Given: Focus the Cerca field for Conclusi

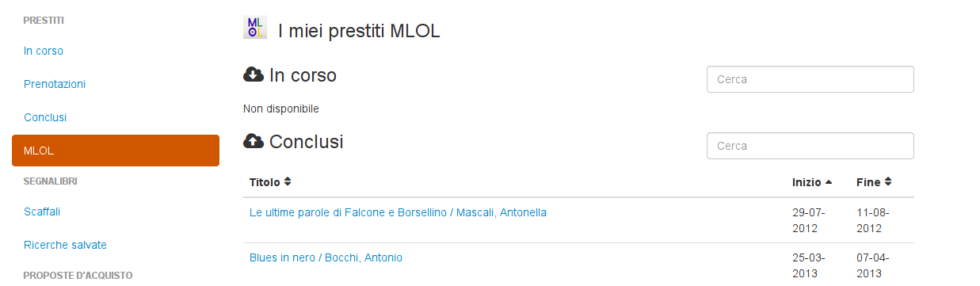Looking at the screenshot, I should point(810,146).
